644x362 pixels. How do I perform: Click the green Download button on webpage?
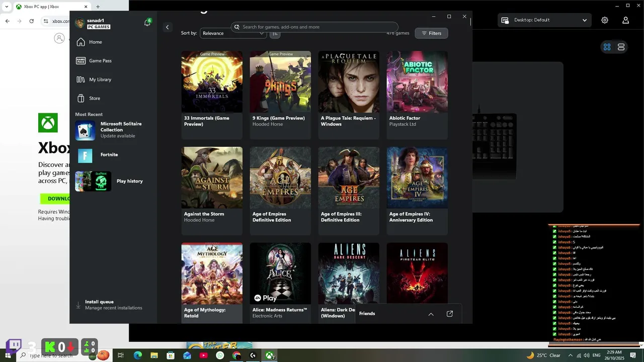point(55,199)
